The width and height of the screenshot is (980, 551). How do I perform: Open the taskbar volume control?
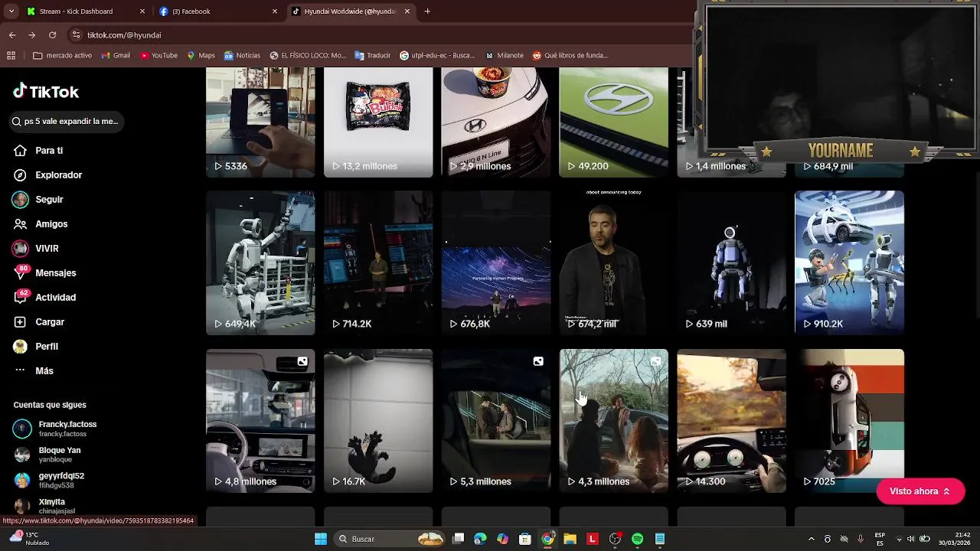pos(912,539)
